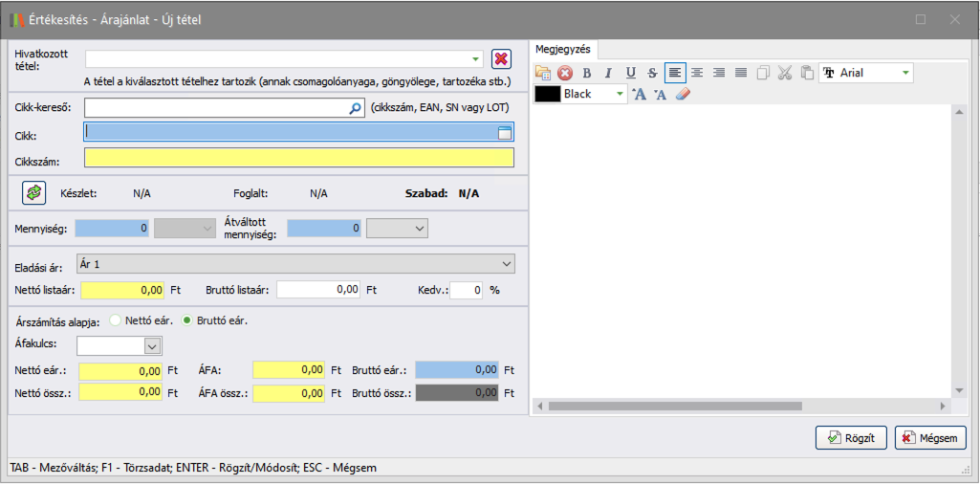Viewport: 980px width, 485px height.
Task: Select the Bruttó eár. radio button
Action: coord(187,320)
